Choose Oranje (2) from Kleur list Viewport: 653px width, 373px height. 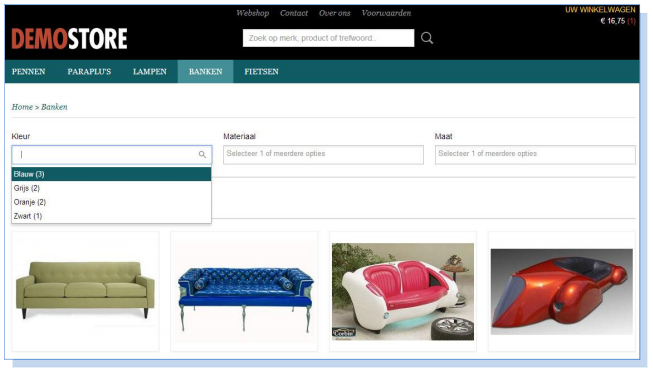coord(111,202)
